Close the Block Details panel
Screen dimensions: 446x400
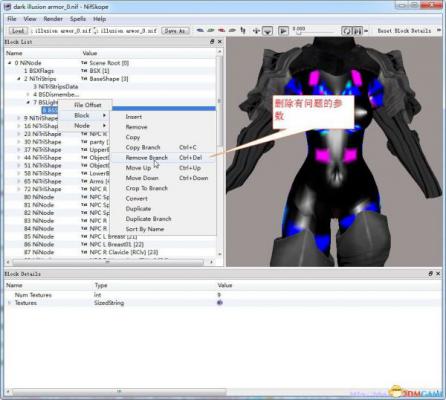[x=438, y=273]
